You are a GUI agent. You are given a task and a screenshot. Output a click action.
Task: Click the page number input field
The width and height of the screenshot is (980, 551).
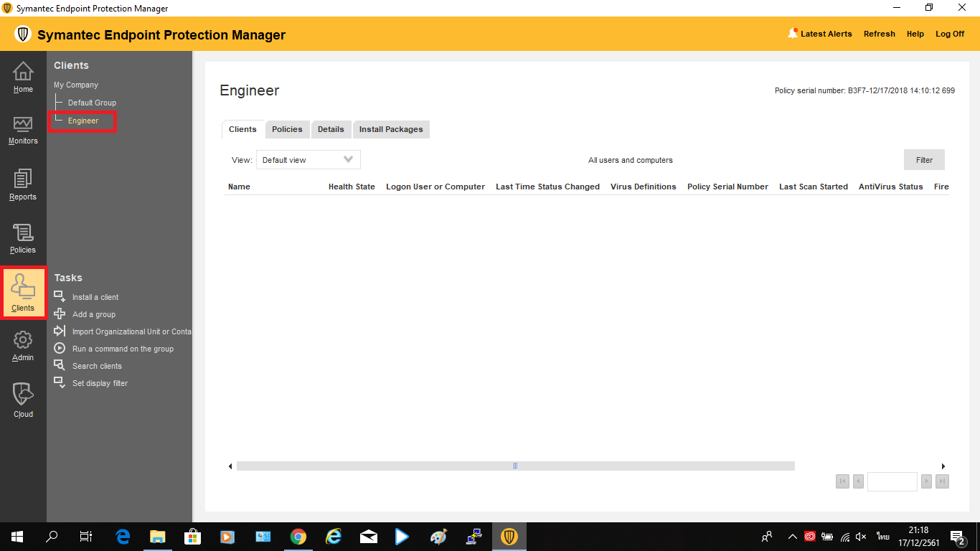click(892, 481)
